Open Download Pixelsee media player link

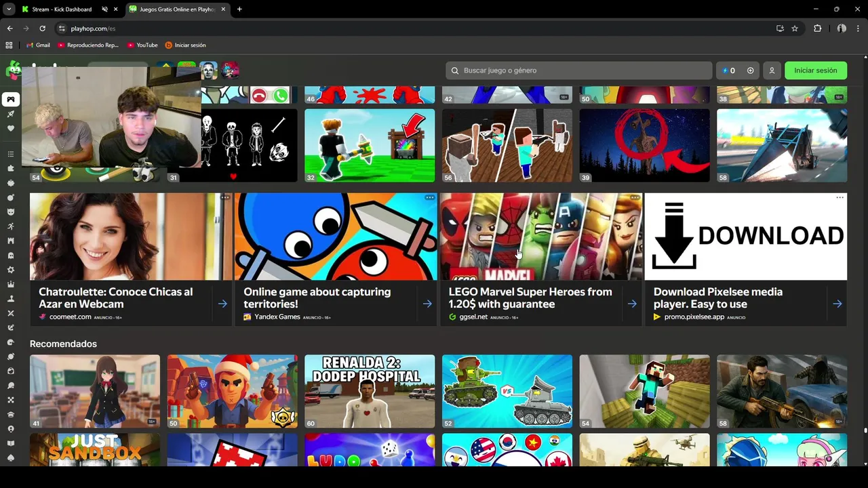coord(718,298)
